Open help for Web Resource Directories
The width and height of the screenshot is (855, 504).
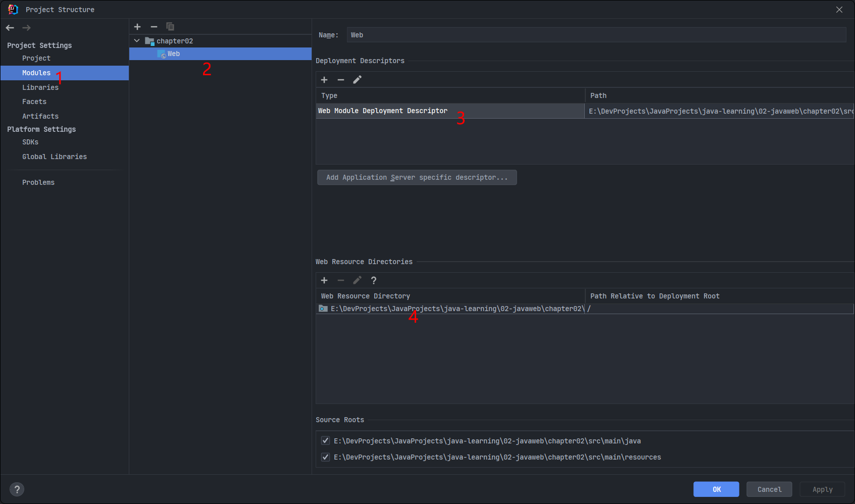(x=374, y=280)
